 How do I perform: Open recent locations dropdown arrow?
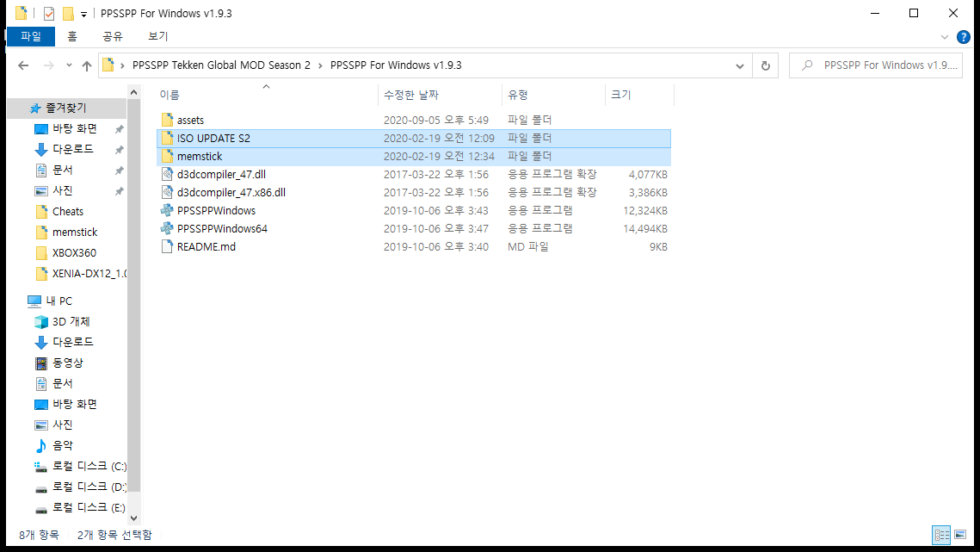pyautogui.click(x=69, y=65)
